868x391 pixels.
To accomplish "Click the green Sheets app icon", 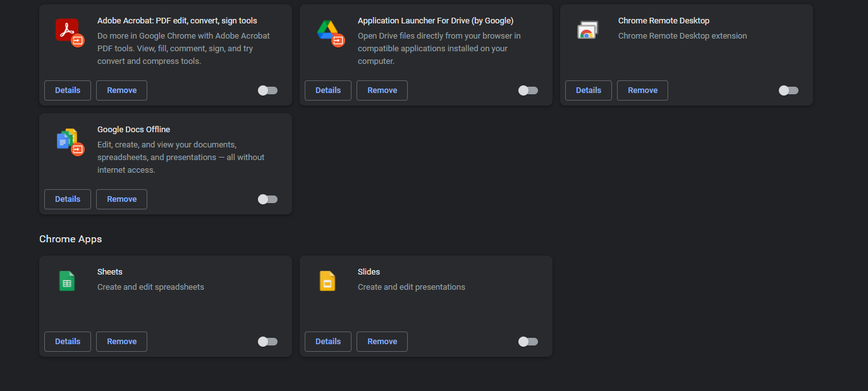I will tap(67, 281).
